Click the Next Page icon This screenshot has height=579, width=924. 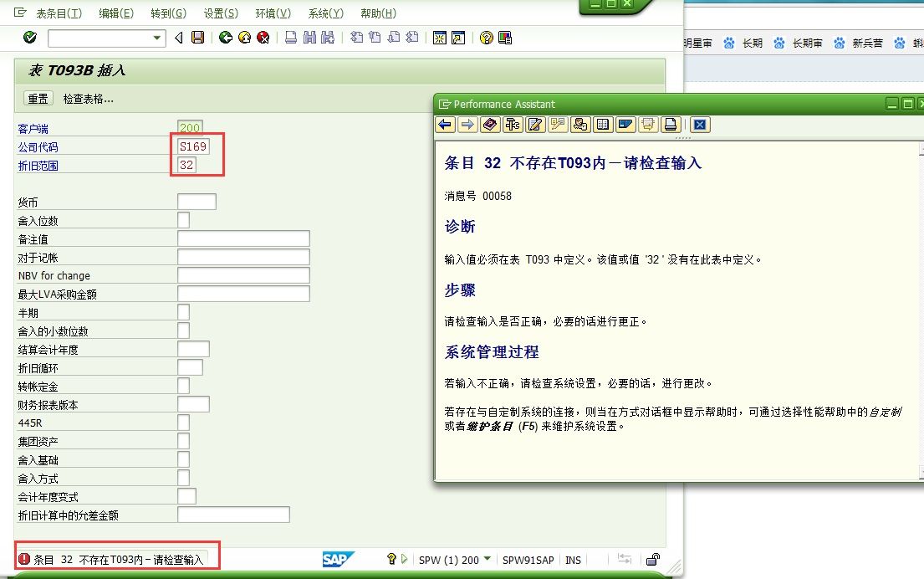click(x=394, y=38)
